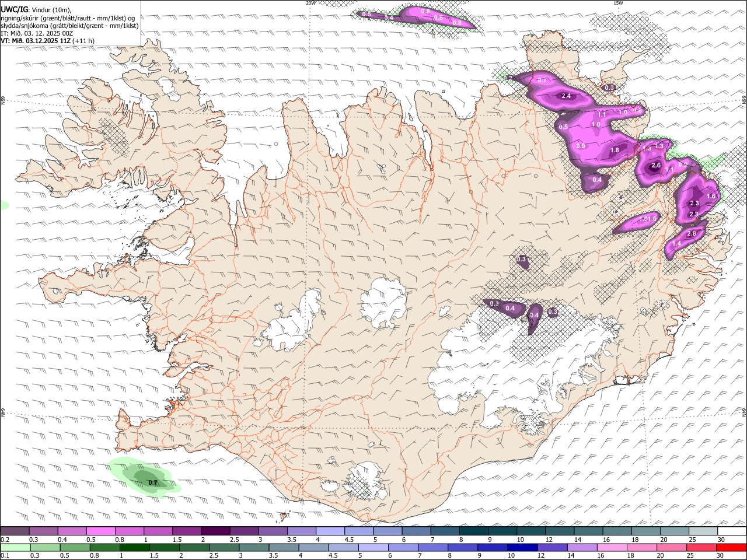Pick the top-row swatch between 20 and 25
Image resolution: width=747 pixels, height=560 pixels.
674,531
